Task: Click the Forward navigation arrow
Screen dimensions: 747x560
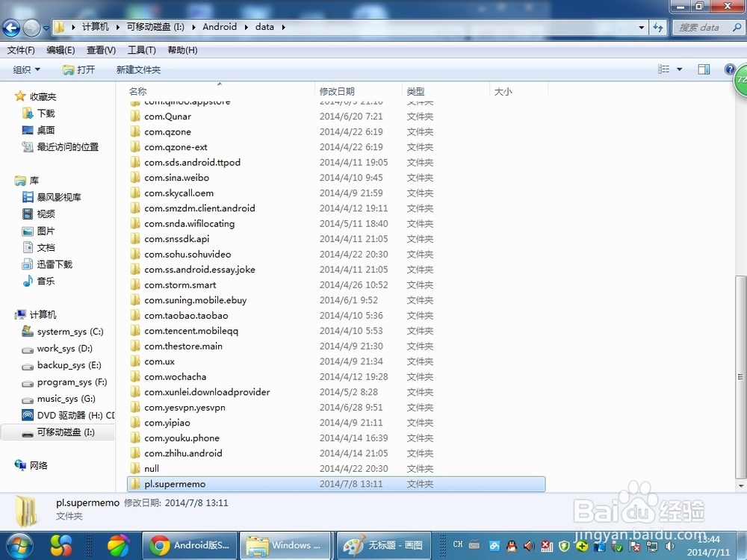Action: [x=31, y=28]
